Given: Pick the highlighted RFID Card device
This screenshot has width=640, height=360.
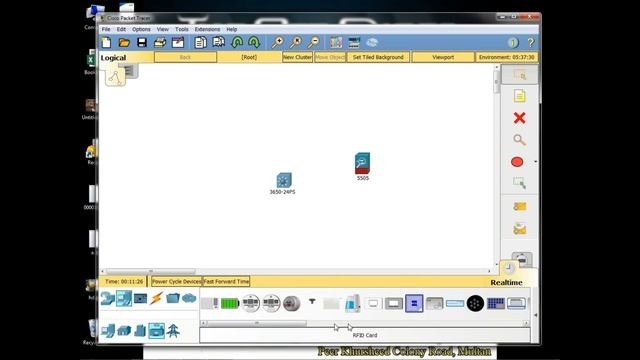Looking at the screenshot, I should (414, 303).
